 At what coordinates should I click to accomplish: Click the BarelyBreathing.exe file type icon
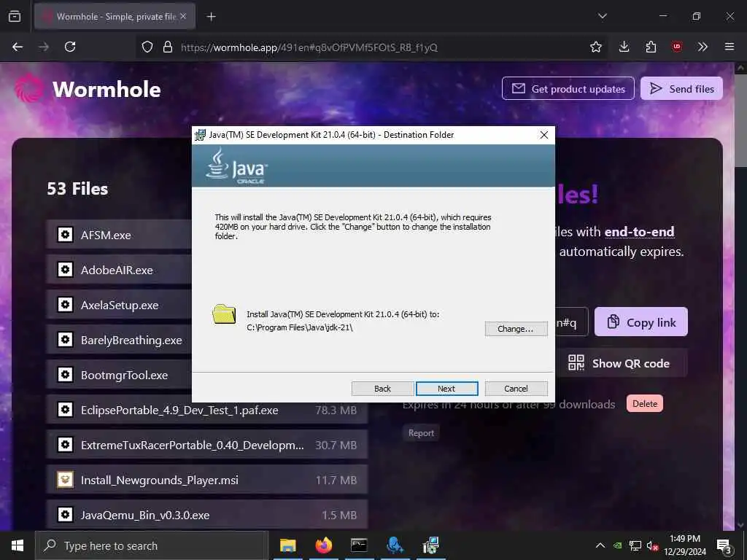(x=65, y=340)
